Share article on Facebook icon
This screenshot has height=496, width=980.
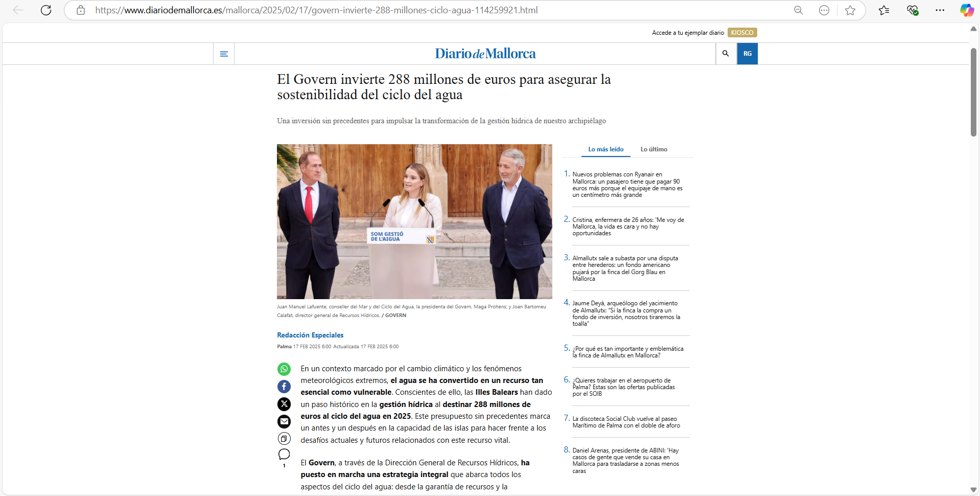284,387
